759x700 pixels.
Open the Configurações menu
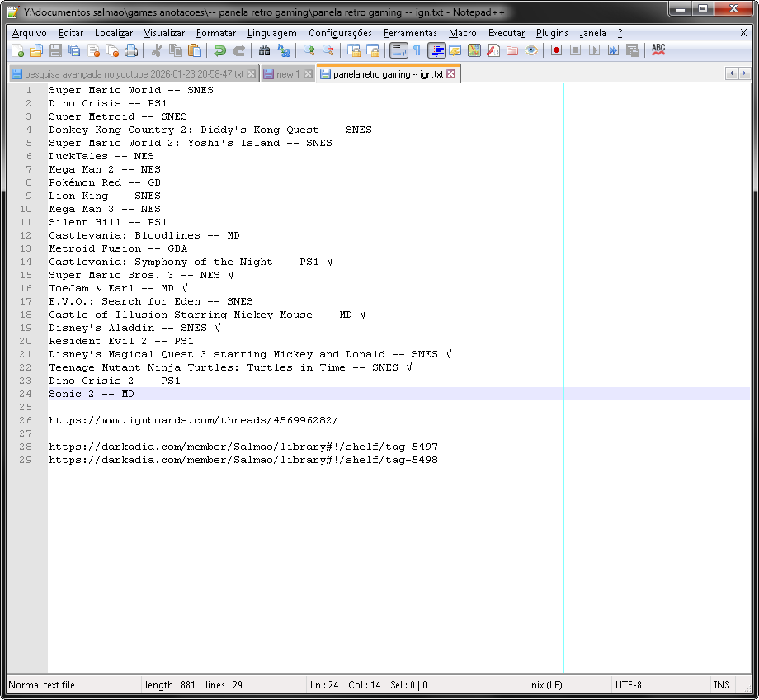340,33
